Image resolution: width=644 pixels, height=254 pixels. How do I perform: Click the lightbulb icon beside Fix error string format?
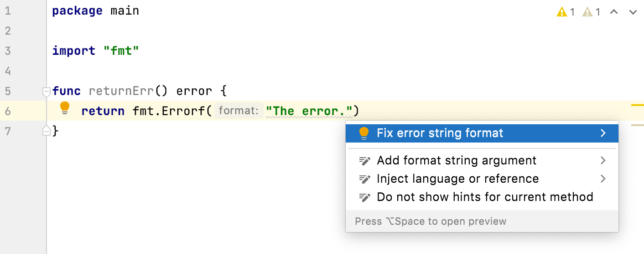click(x=364, y=133)
